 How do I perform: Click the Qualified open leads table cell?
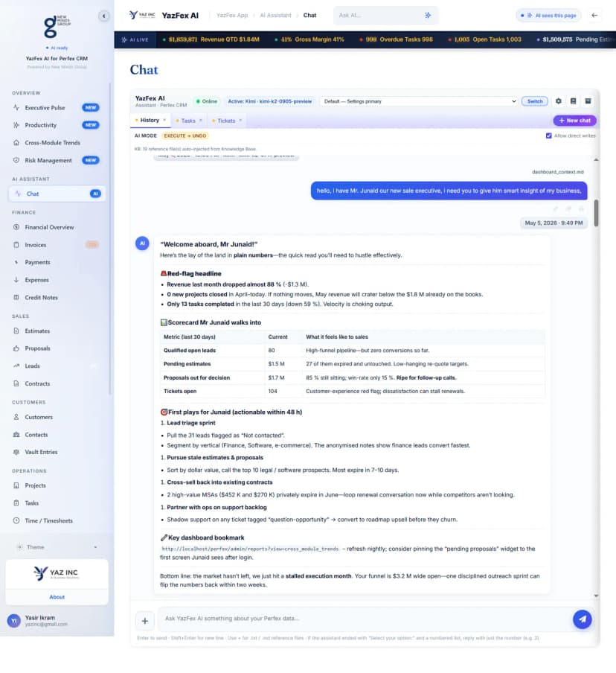pos(212,351)
